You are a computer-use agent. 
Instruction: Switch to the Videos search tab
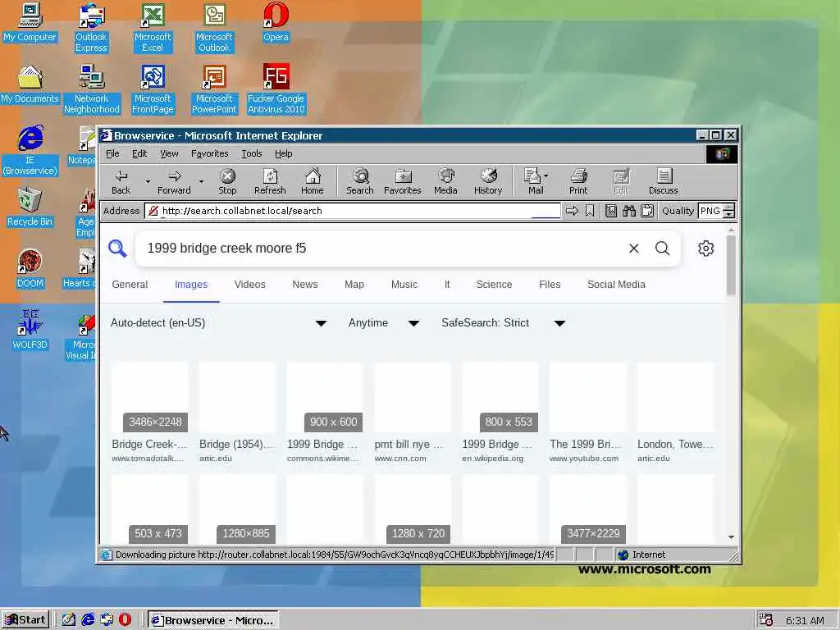(x=249, y=285)
